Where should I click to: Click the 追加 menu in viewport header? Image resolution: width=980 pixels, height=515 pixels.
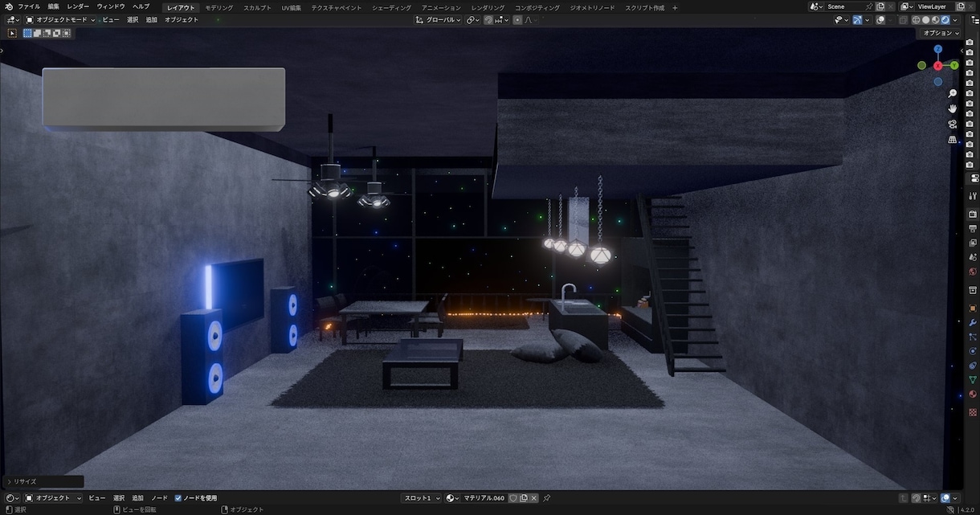click(x=152, y=19)
